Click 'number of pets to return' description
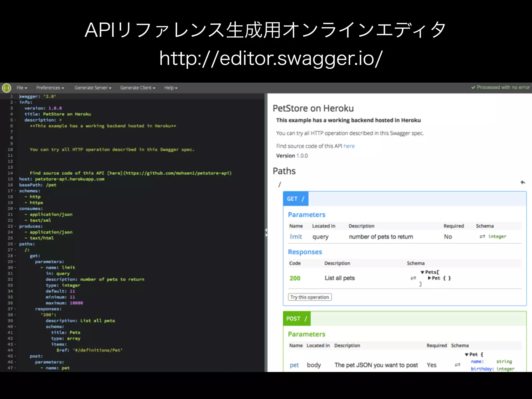Screen dimensions: 532x399 click(381, 237)
